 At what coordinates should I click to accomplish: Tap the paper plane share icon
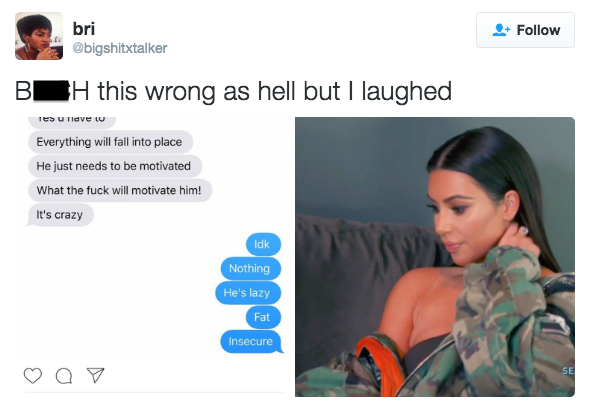pyautogui.click(x=95, y=375)
